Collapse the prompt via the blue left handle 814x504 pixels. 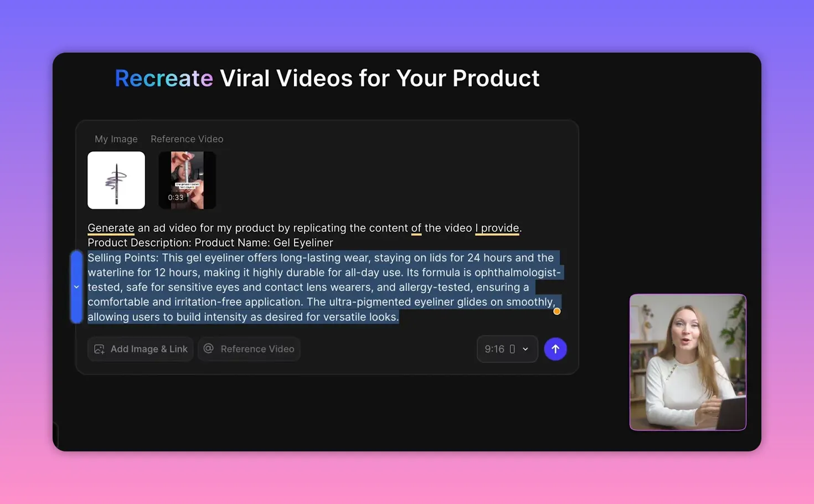(x=76, y=286)
